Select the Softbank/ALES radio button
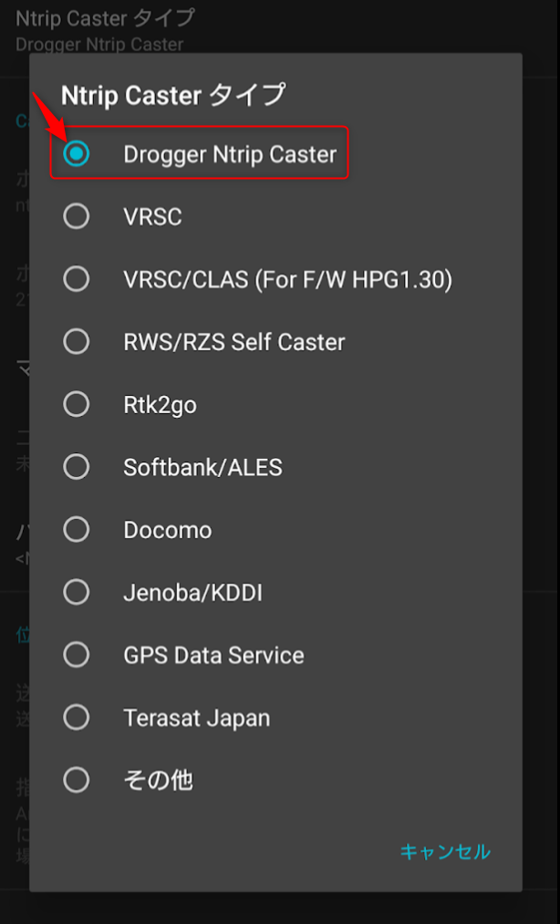The image size is (560, 924). [77, 467]
